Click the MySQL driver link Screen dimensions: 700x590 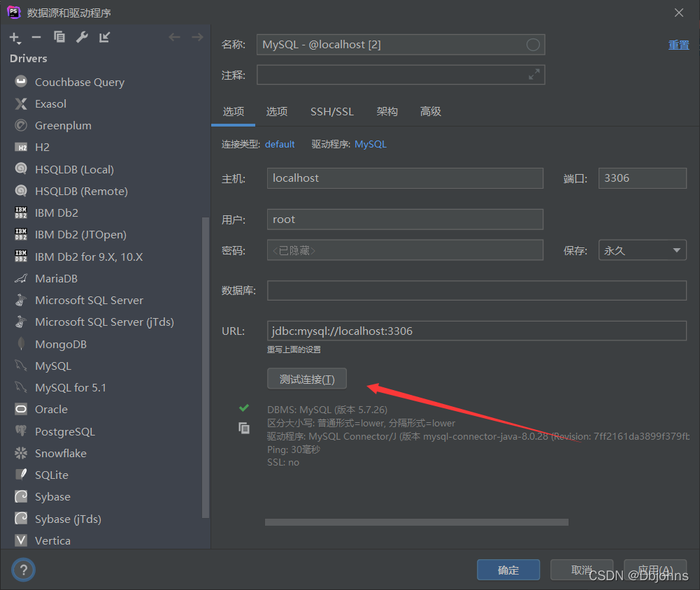point(371,144)
